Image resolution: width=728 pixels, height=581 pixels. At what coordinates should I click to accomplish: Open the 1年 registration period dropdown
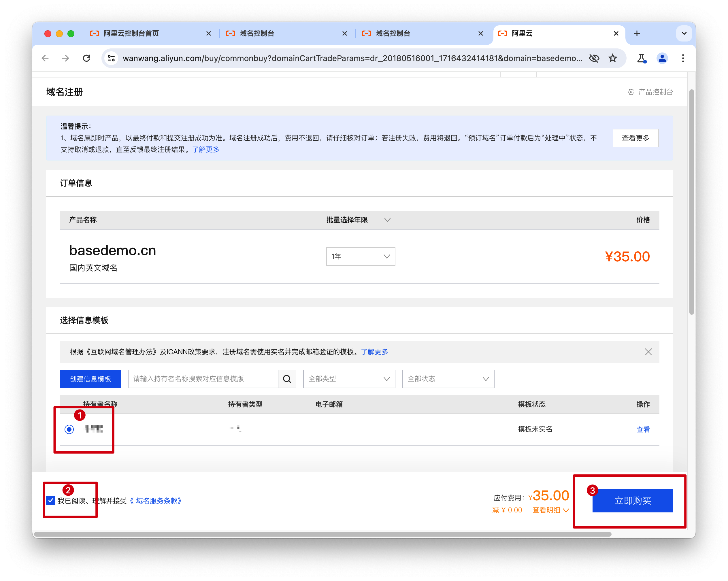pos(361,256)
